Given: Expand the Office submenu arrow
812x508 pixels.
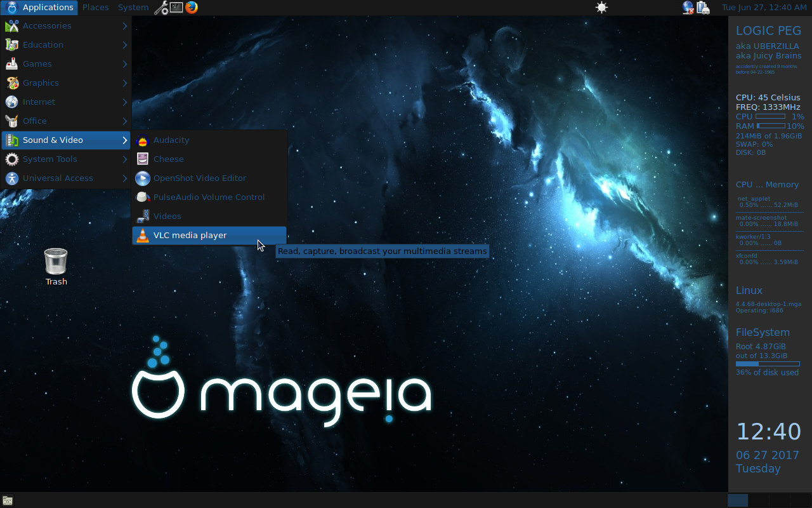Looking at the screenshot, I should tap(125, 121).
